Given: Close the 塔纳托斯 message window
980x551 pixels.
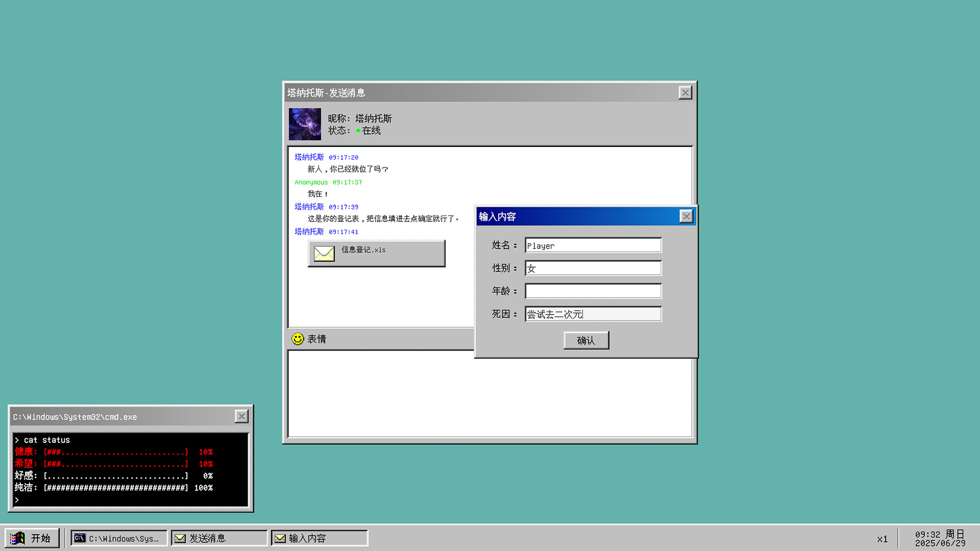Looking at the screenshot, I should [685, 92].
